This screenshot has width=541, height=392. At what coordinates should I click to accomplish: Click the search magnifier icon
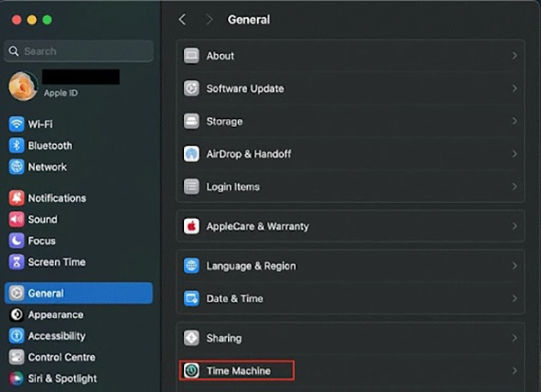tap(14, 51)
